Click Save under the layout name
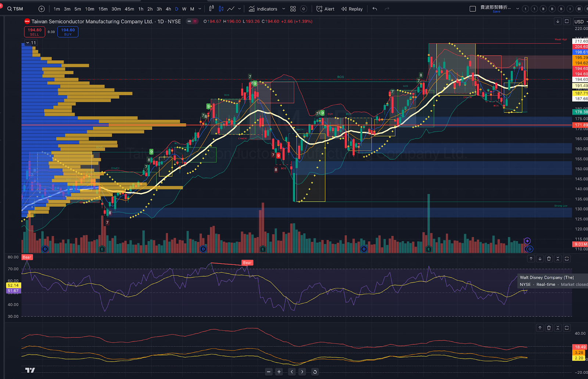The height and width of the screenshot is (379, 588). (496, 12)
